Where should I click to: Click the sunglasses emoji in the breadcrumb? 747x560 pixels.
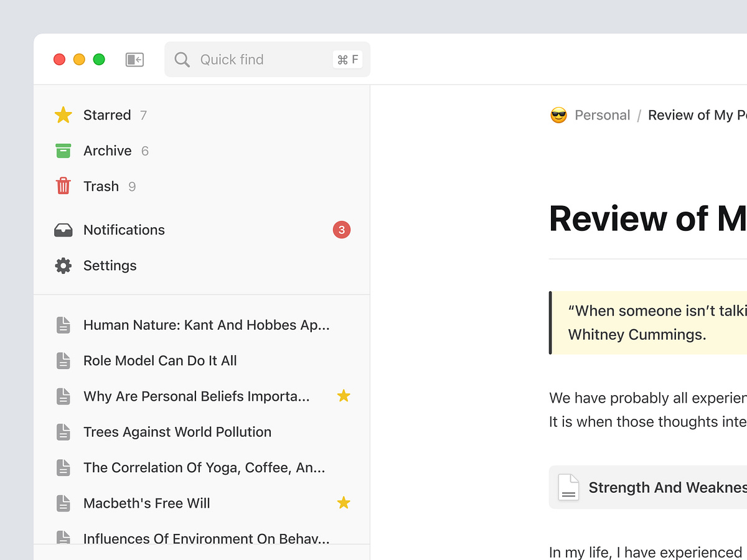tap(558, 114)
